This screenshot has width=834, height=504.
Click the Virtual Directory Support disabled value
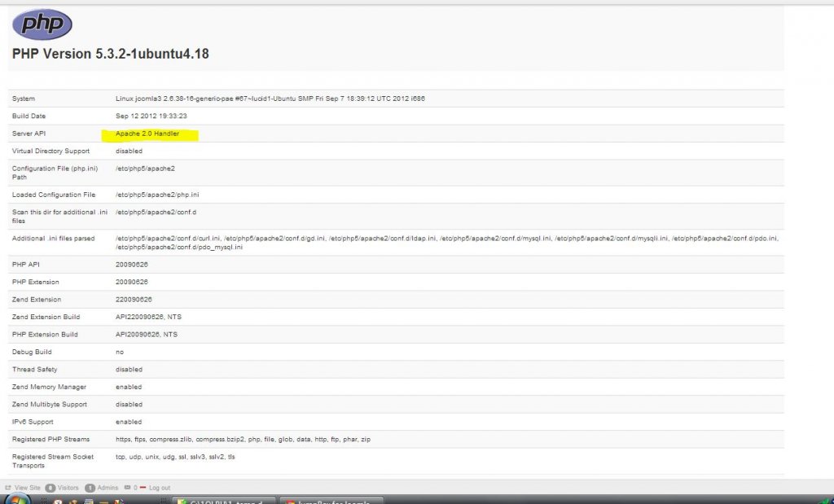129,151
